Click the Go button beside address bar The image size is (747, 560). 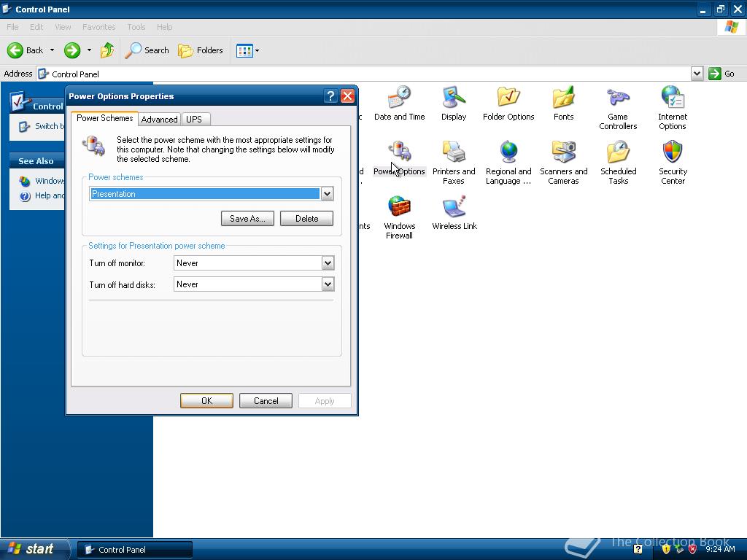point(721,74)
